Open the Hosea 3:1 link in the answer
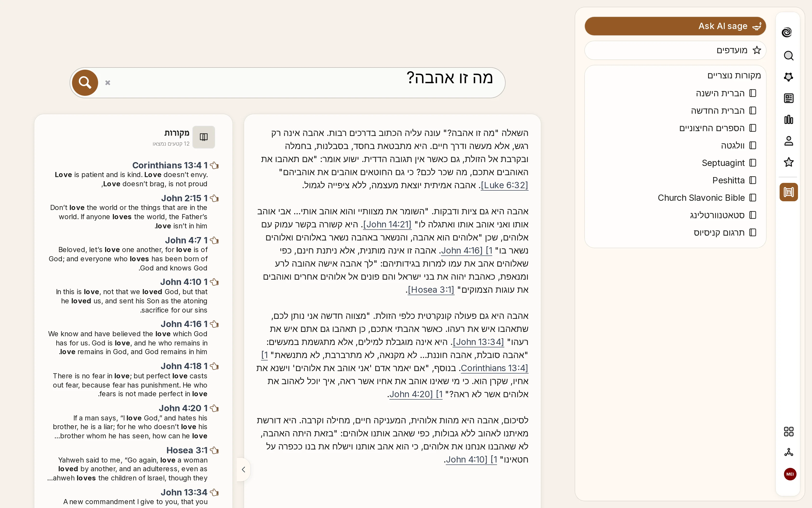This screenshot has height=508, width=812. click(x=431, y=290)
